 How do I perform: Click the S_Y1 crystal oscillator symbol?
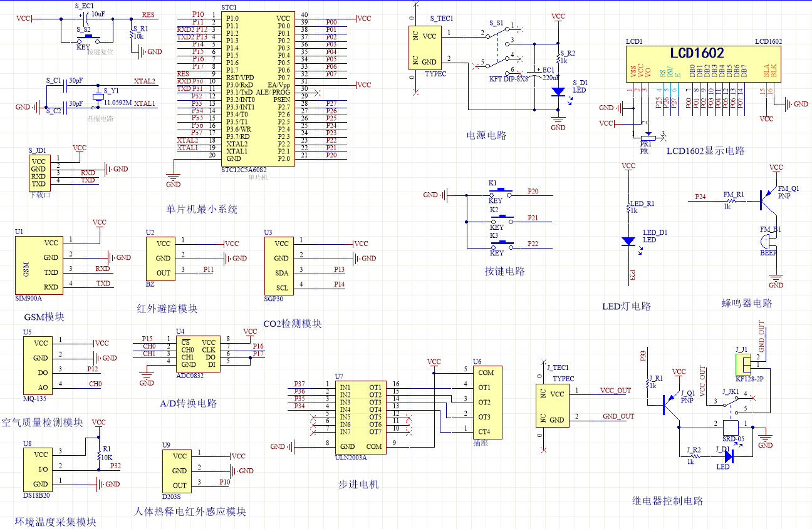pyautogui.click(x=98, y=96)
